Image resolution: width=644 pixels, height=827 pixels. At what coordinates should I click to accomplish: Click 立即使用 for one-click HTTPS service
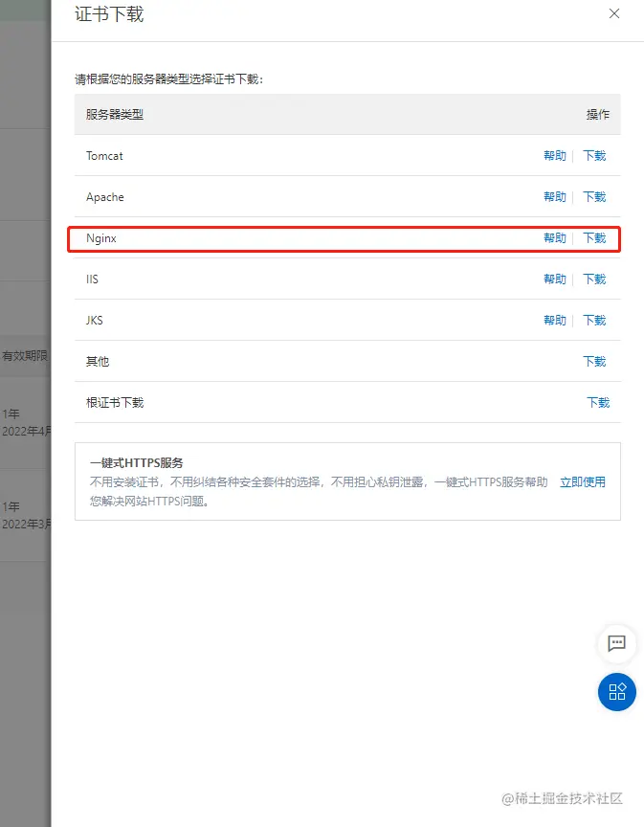click(583, 482)
